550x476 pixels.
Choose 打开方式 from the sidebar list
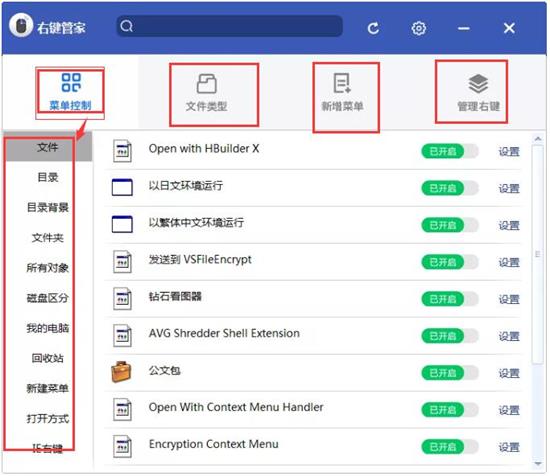[48, 418]
